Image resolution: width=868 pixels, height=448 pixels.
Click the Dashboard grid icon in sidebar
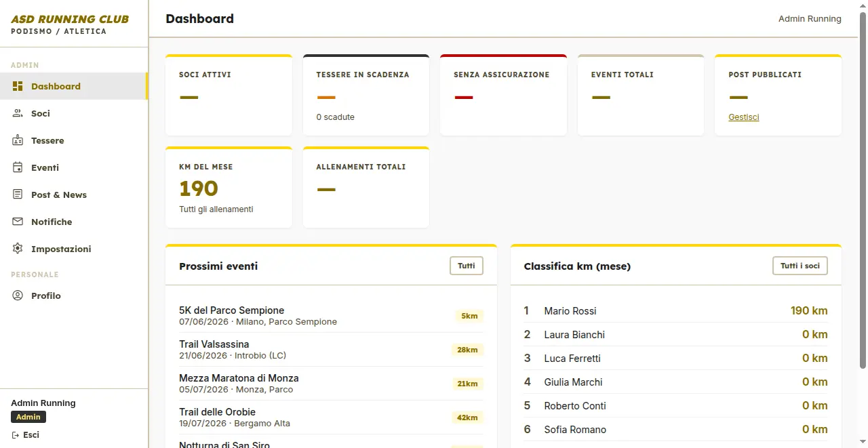[18, 86]
